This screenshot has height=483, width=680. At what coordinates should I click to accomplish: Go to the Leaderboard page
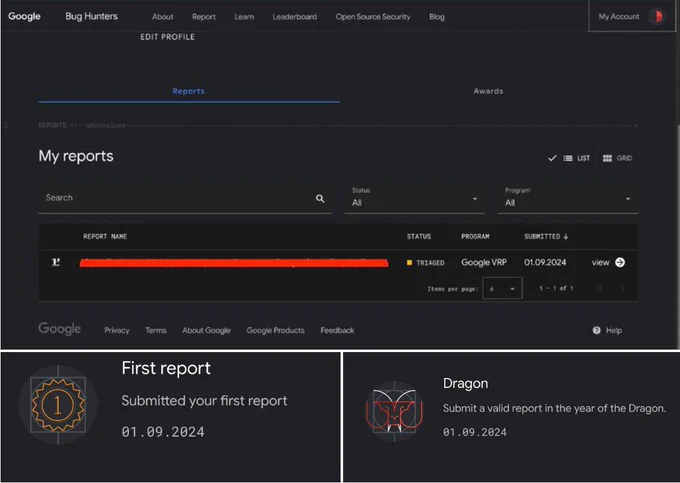[x=294, y=17]
